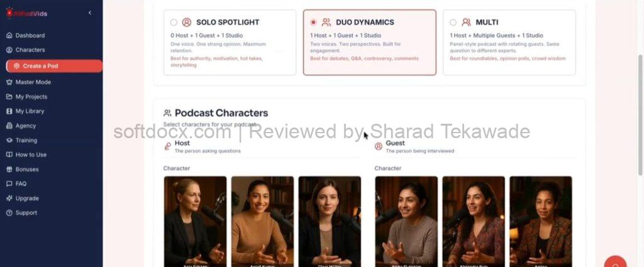Open the Agency menu item

click(x=25, y=126)
